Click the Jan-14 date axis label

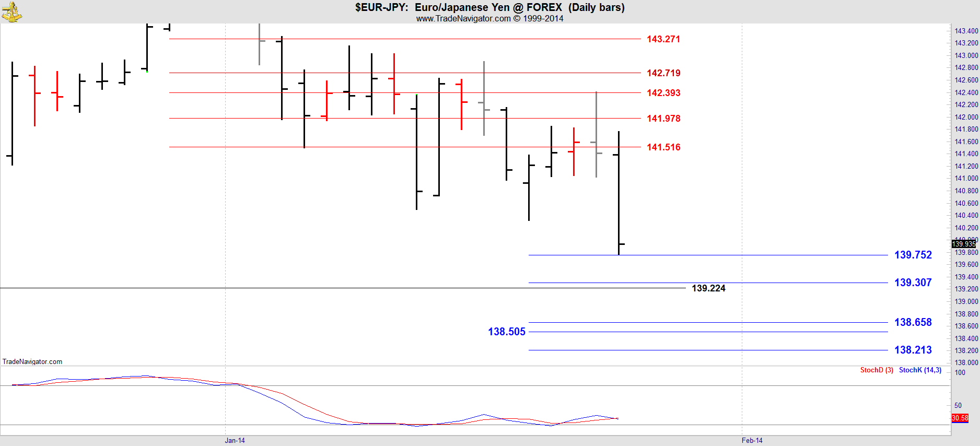tap(235, 440)
